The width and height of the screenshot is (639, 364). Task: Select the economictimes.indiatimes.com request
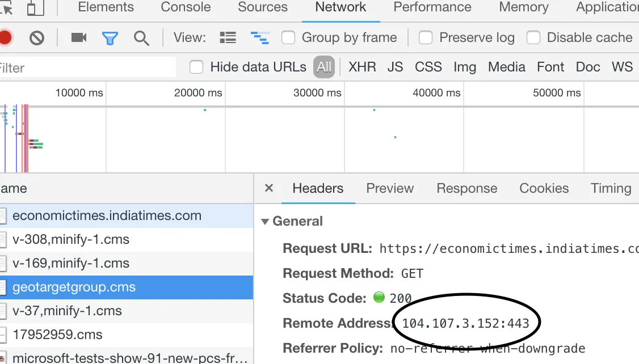[107, 216]
